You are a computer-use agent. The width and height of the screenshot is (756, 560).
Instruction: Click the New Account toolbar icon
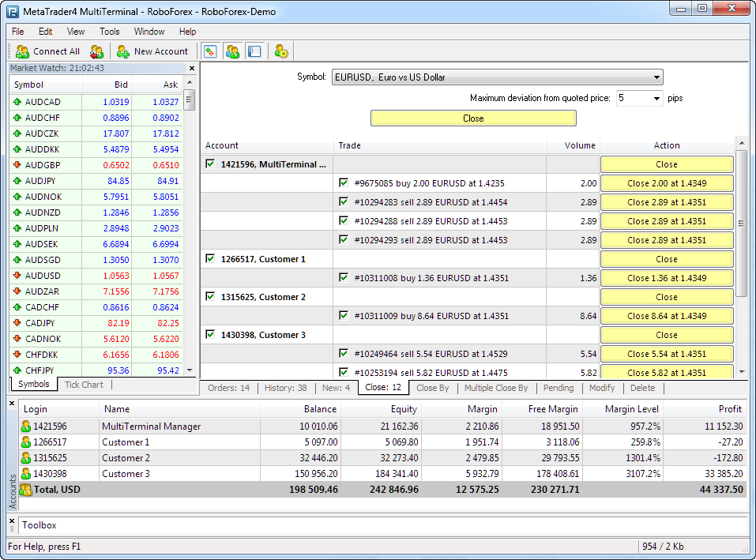point(123,51)
